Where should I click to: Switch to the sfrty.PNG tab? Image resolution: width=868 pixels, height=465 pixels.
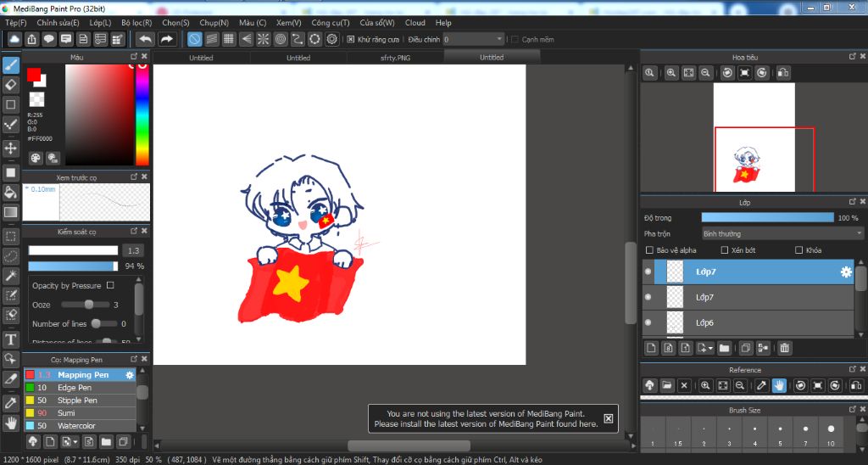(x=395, y=58)
